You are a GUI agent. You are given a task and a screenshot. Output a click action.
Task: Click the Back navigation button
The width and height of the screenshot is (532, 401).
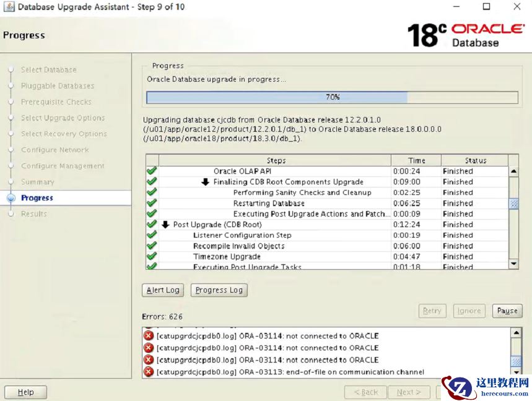coord(365,392)
